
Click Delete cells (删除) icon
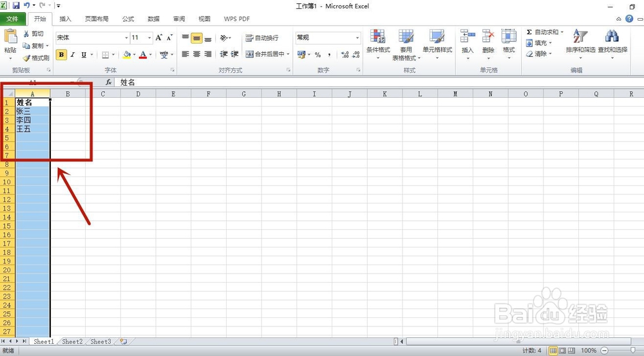point(488,36)
